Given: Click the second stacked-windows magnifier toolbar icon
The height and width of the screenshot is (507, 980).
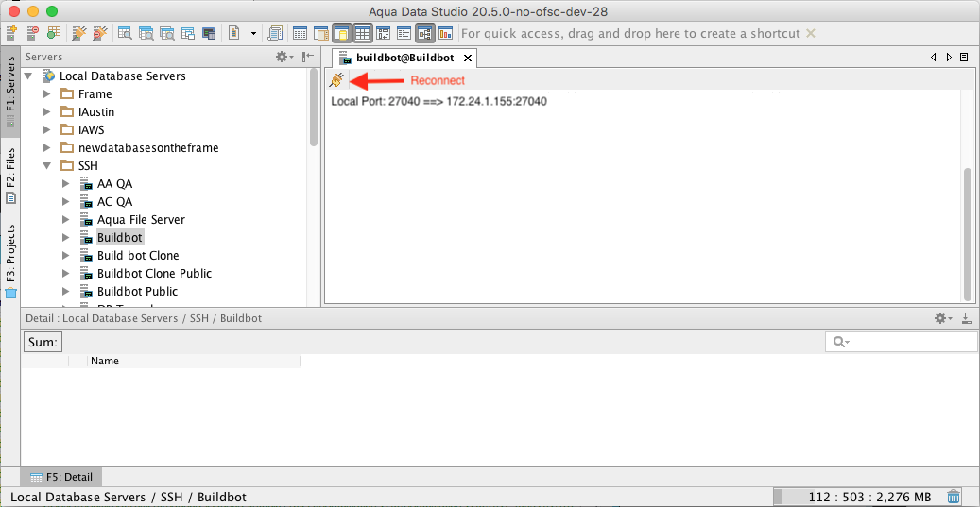Looking at the screenshot, I should 146,33.
